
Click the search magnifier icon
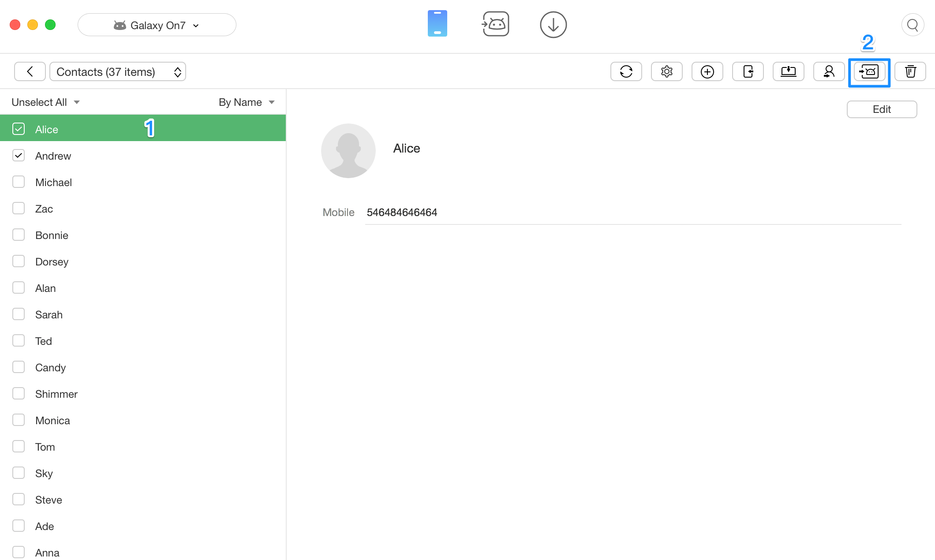pyautogui.click(x=913, y=25)
